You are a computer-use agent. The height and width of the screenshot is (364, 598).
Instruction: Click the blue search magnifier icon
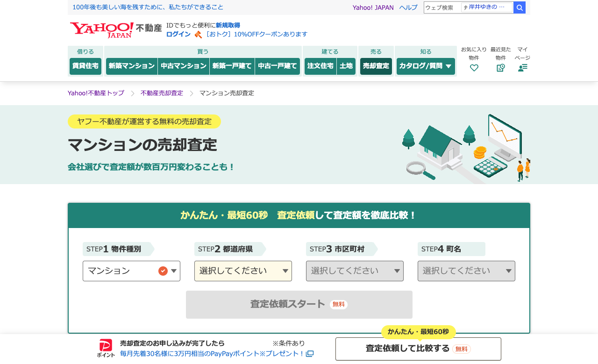[x=519, y=7]
